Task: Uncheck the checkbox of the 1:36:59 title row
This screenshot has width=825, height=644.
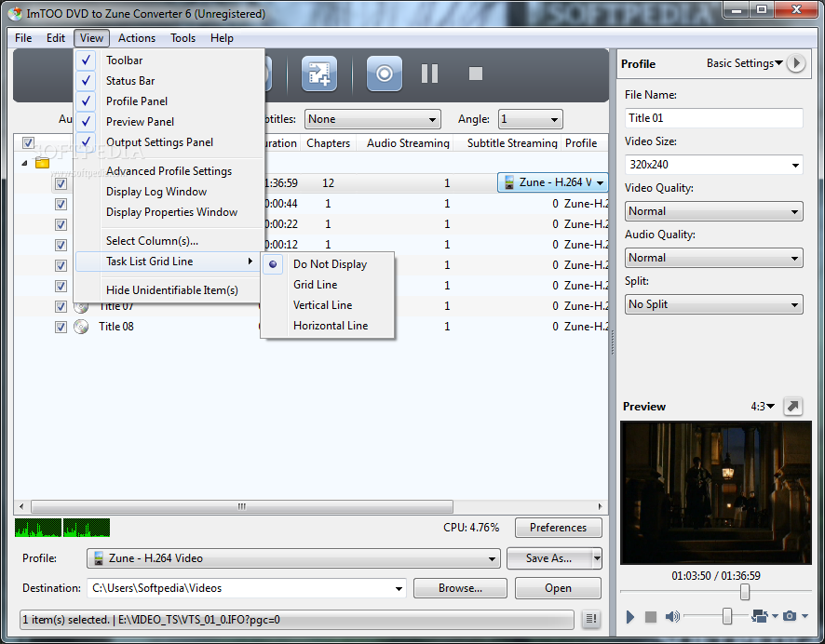Action: (x=61, y=183)
